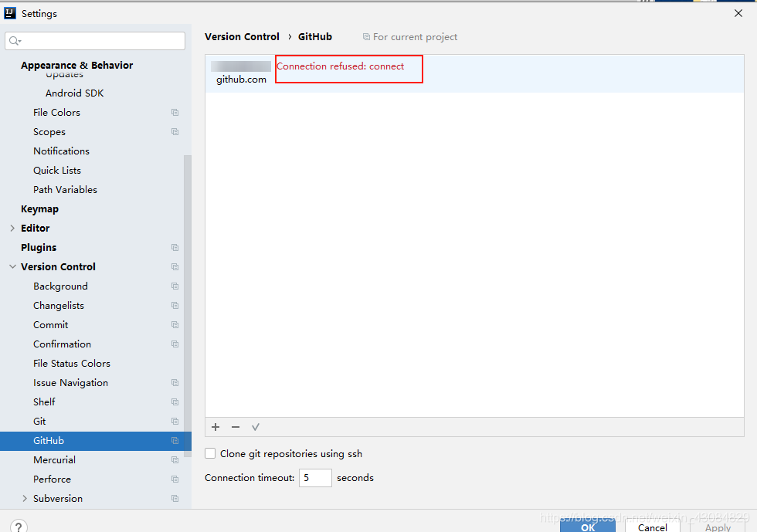Click project-level icon beside GitHub
The image size is (757, 532).
pyautogui.click(x=175, y=441)
